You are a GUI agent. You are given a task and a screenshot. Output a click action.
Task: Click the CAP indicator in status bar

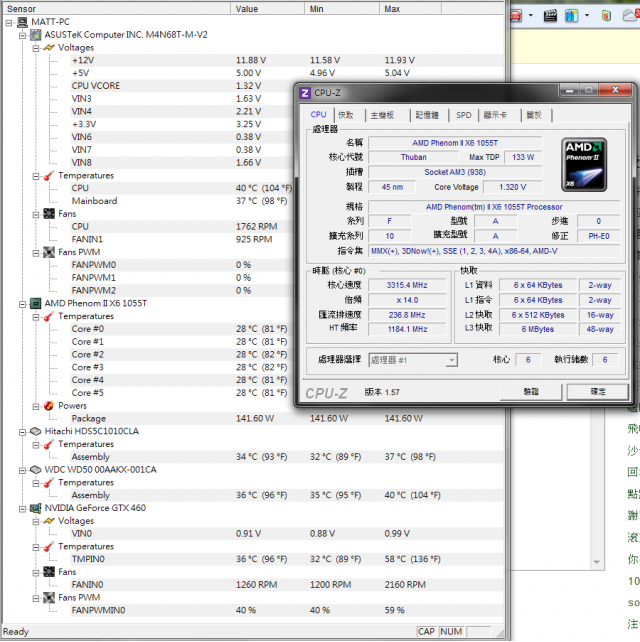426,631
